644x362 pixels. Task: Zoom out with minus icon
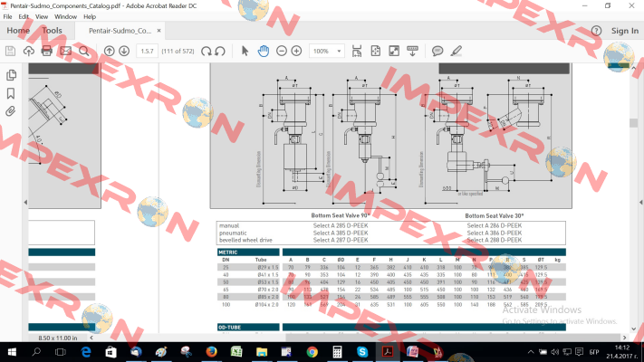tap(282, 51)
